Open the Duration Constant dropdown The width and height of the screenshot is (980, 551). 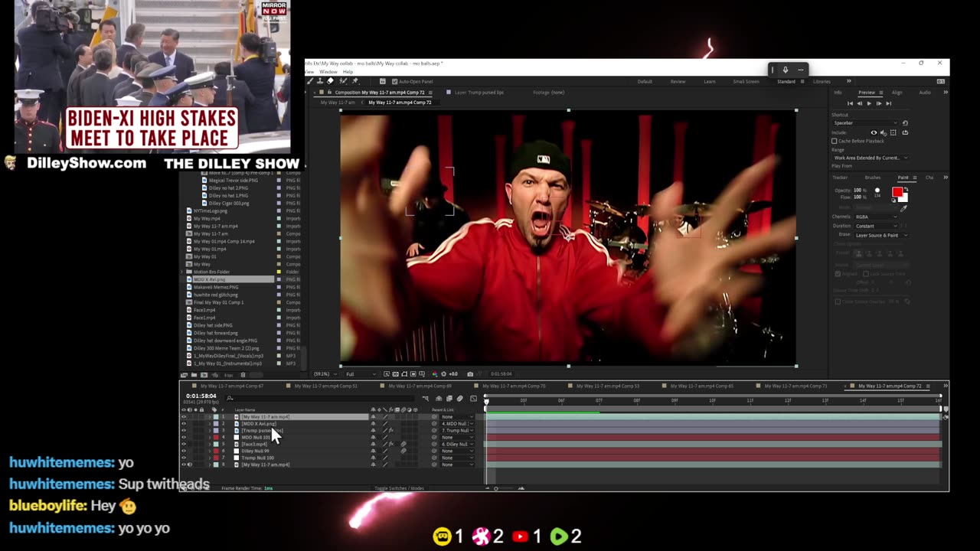click(x=876, y=226)
